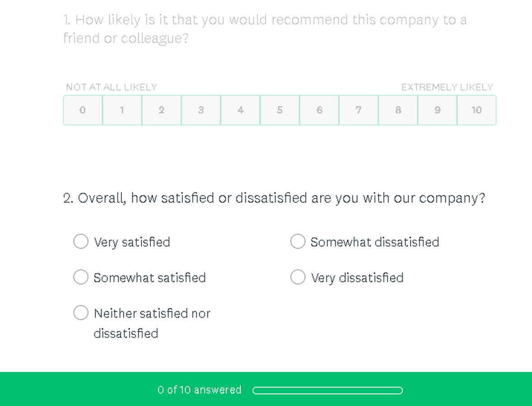
Task: Pick Neither satisfied nor dissatisfied radio
Action: click(x=81, y=313)
